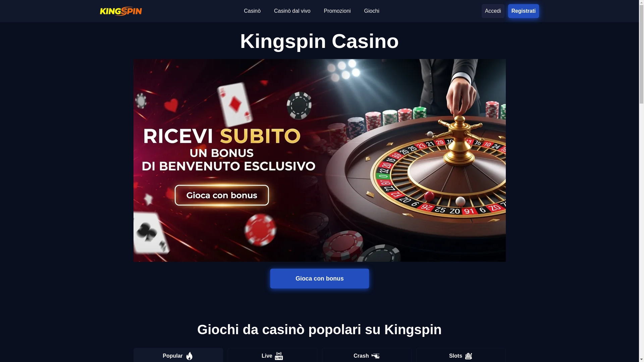The width and height of the screenshot is (644, 362).
Task: Click the Live broadcast icon
Action: [279, 356]
